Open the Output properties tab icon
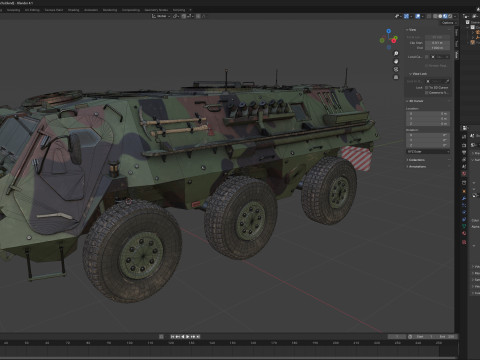Image resolution: width=480 pixels, height=360 pixels. coord(464,153)
